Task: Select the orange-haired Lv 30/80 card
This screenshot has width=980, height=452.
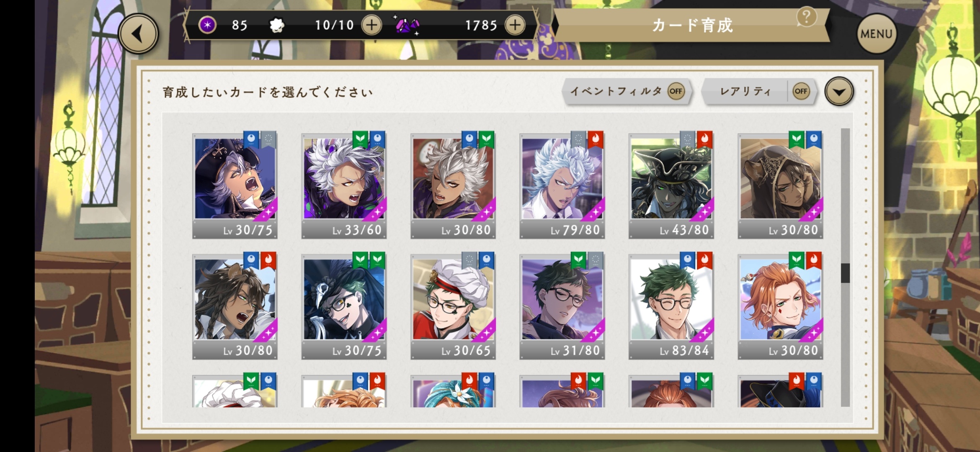Action: (x=780, y=306)
